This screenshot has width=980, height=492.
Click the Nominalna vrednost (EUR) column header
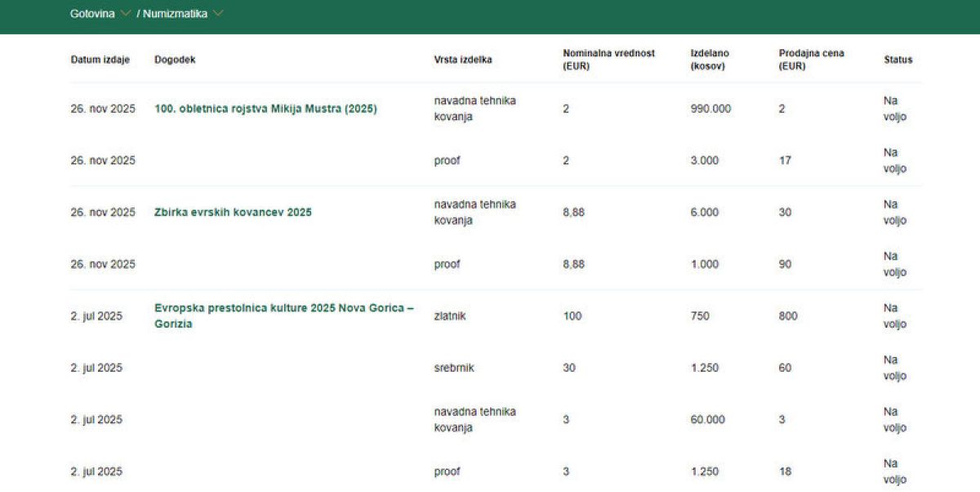[x=608, y=60]
